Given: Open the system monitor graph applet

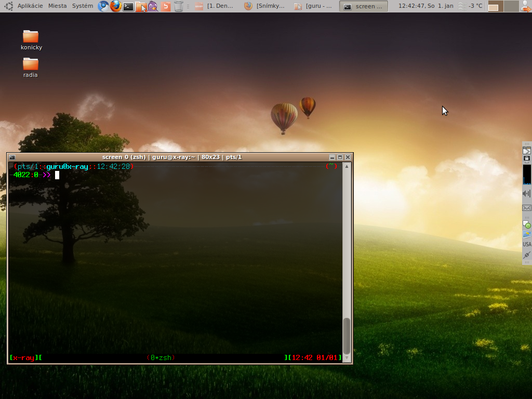Looking at the screenshot, I should pos(527,175).
